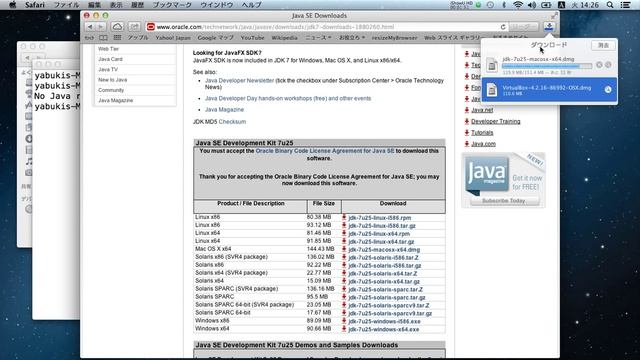The width and height of the screenshot is (640, 360).
Task: Click the download arrow beside jdk-7u25-linux-i586.rpm
Action: (344, 218)
